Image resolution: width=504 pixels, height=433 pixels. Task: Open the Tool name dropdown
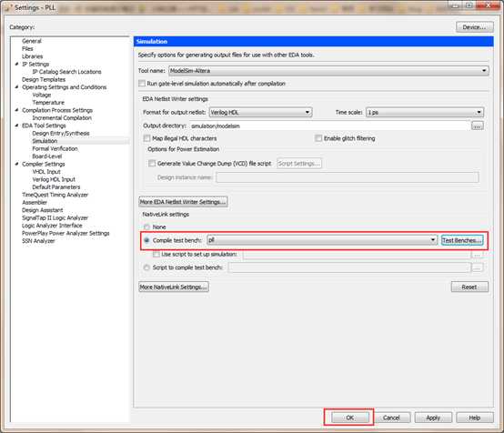[328, 71]
